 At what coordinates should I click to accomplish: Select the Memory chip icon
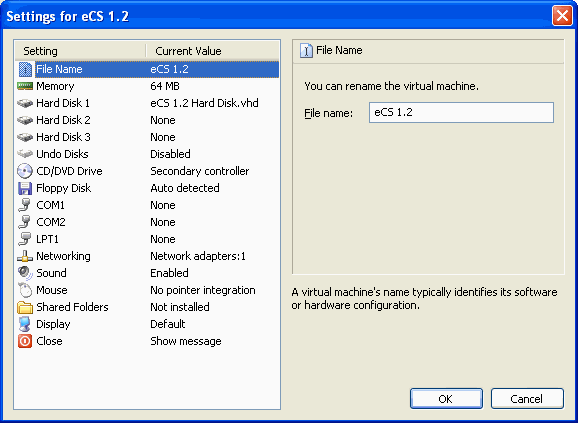(25, 86)
